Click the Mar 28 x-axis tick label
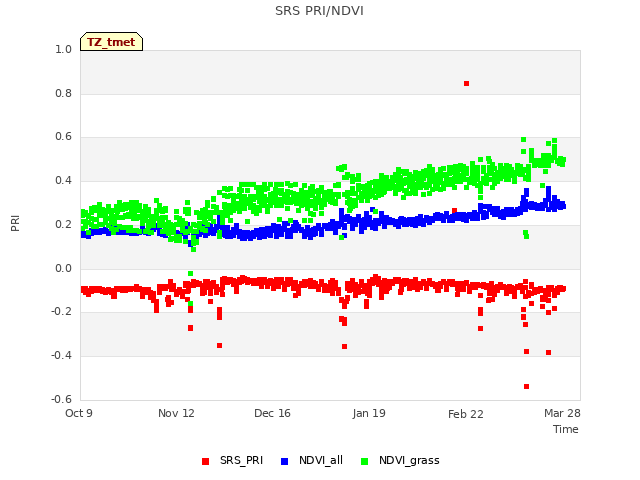This screenshot has height=480, width=640. click(x=562, y=413)
